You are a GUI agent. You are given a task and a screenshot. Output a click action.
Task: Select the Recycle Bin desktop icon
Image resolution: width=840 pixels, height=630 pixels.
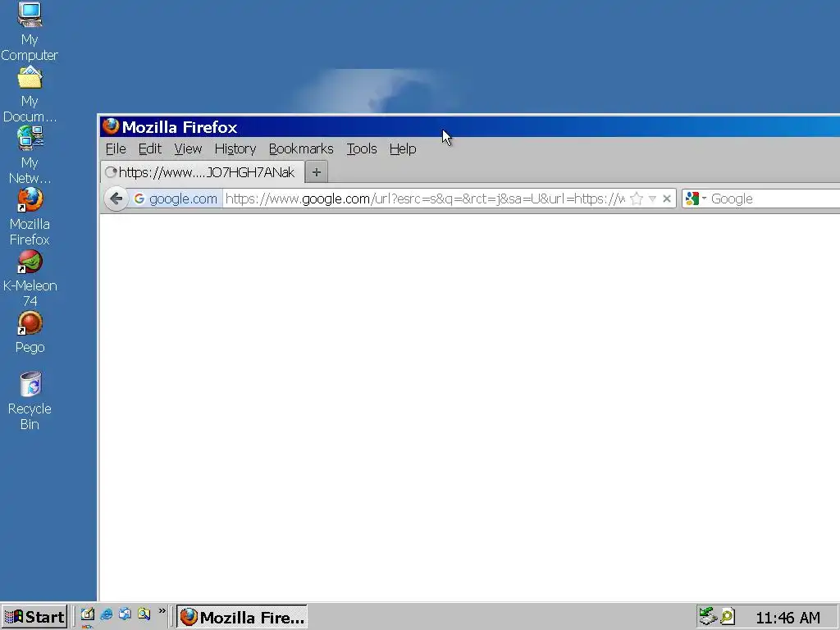30,401
